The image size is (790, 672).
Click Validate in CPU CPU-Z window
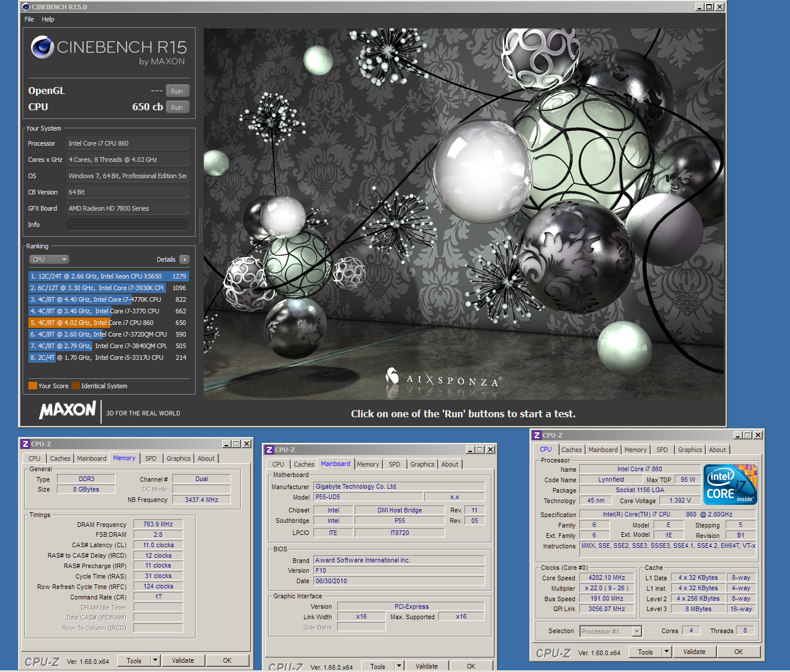pos(694,652)
